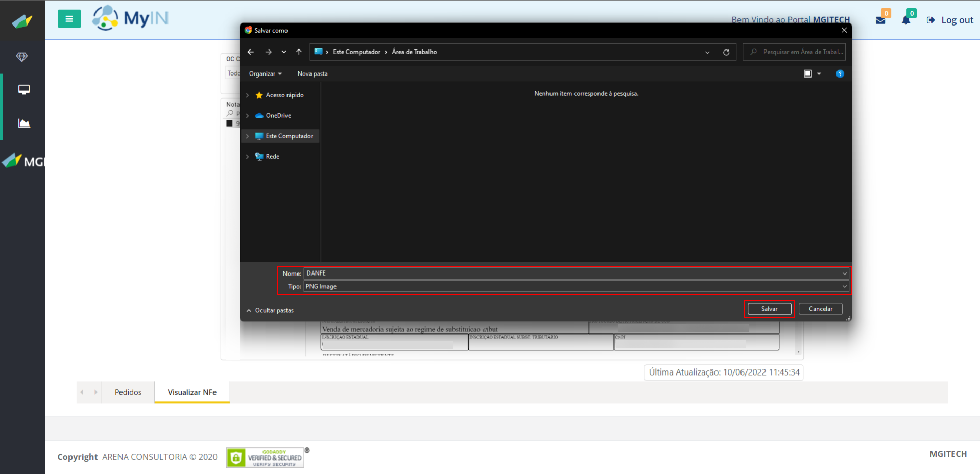Viewport: 980px width, 474px height.
Task: Select the Visualizar NFe tab
Action: (192, 392)
